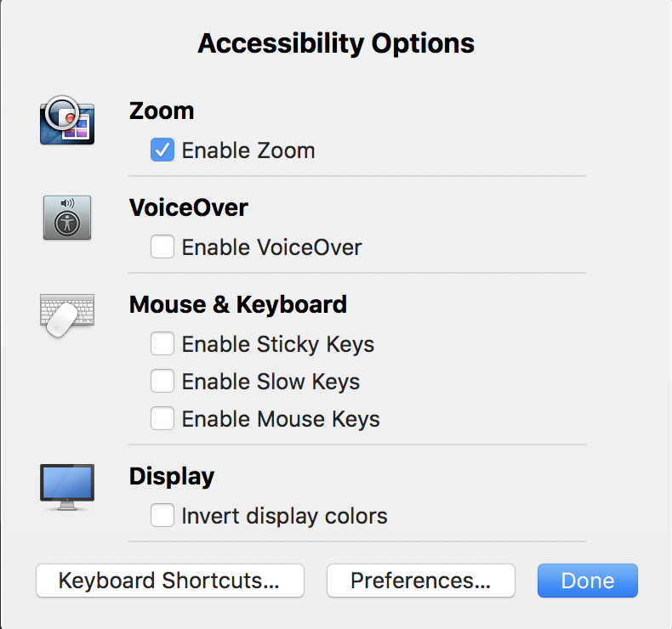Click the Display monitor icon
This screenshot has width=672, height=629.
tap(66, 486)
